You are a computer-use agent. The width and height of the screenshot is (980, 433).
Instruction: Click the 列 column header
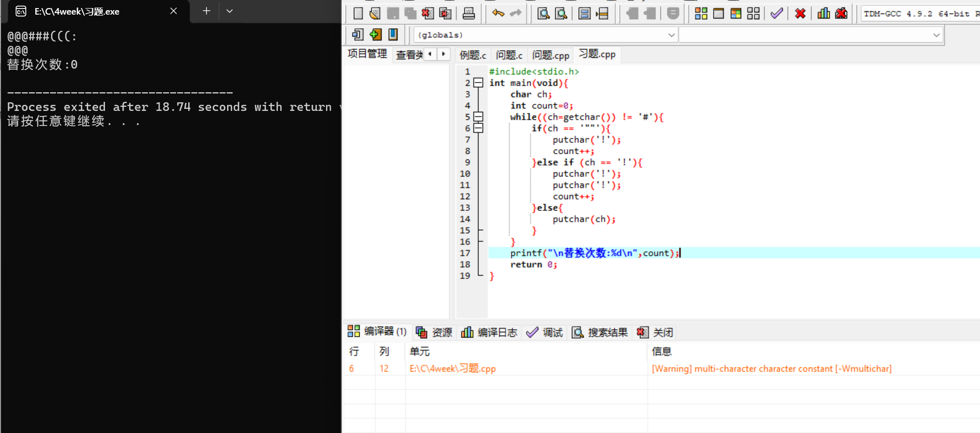[390, 351]
